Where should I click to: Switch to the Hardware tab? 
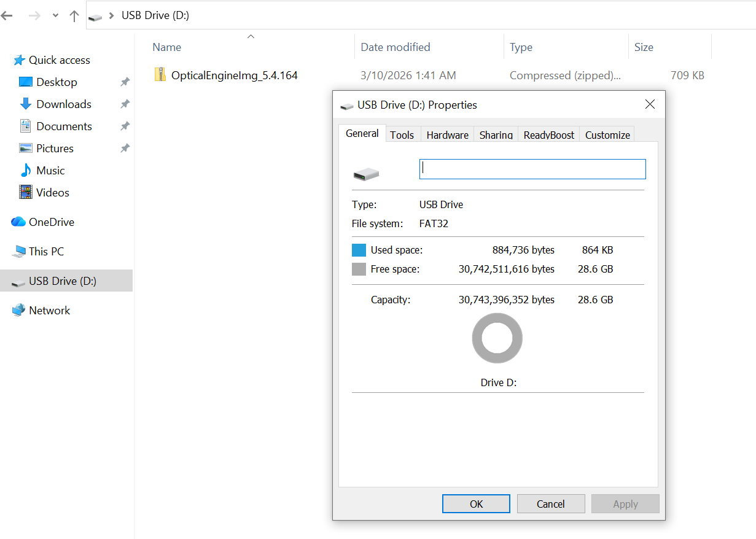(x=447, y=135)
